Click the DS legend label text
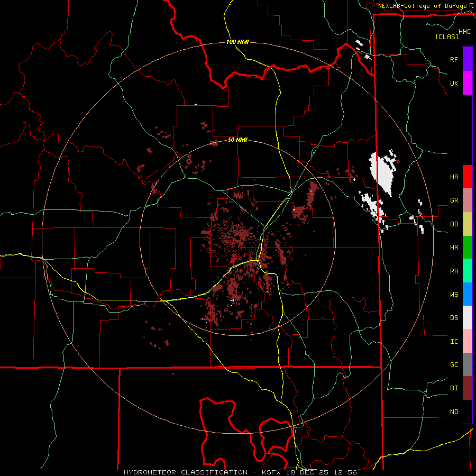 tap(454, 317)
